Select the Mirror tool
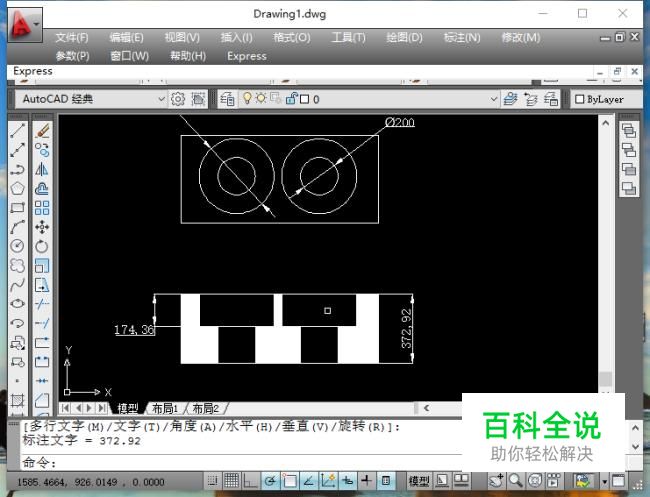 click(x=42, y=169)
